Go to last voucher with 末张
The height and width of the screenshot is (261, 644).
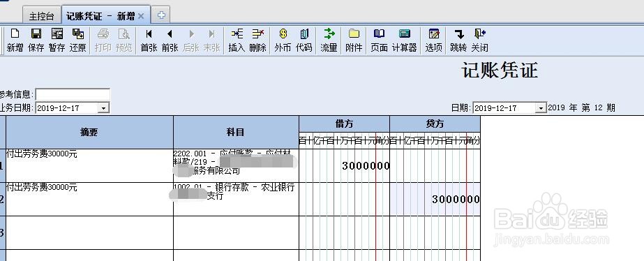pyautogui.click(x=211, y=40)
